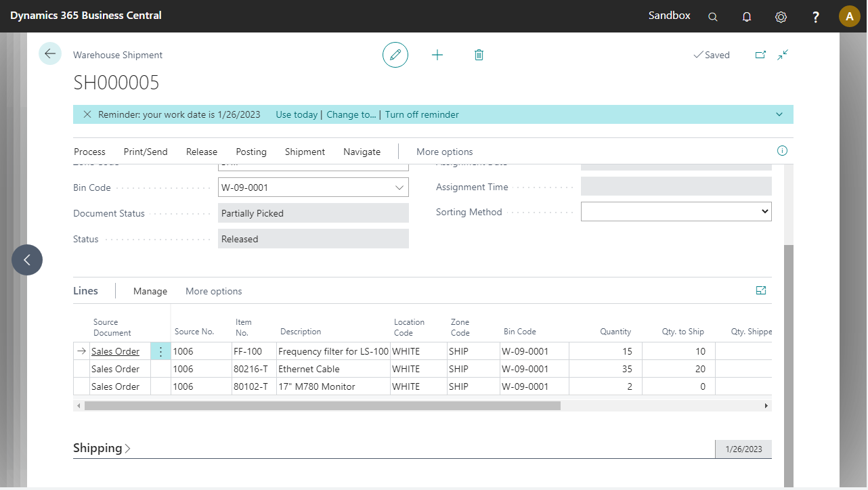The width and height of the screenshot is (868, 490).
Task: Go back using the arrow button
Action: [x=50, y=53]
